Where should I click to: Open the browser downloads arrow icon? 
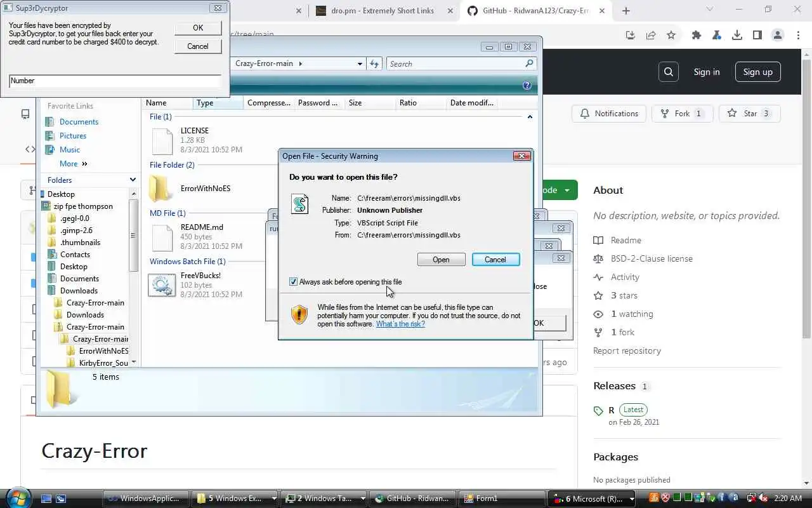(x=737, y=36)
